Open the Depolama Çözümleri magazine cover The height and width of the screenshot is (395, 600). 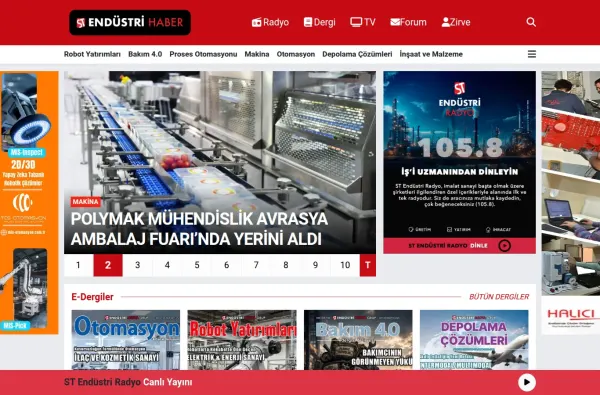474,340
